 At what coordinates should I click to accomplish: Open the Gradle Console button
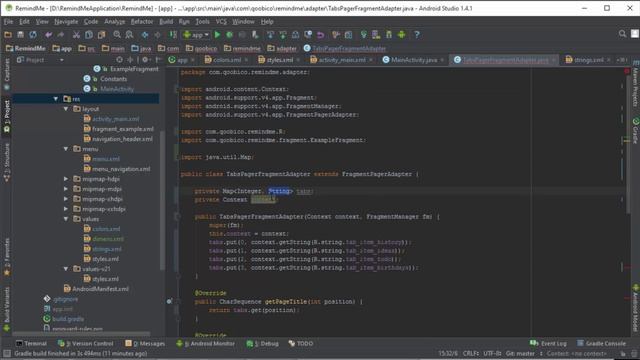(x=601, y=344)
